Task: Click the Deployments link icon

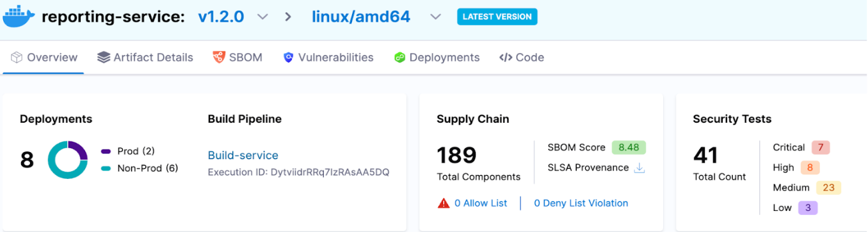Action: pyautogui.click(x=399, y=58)
